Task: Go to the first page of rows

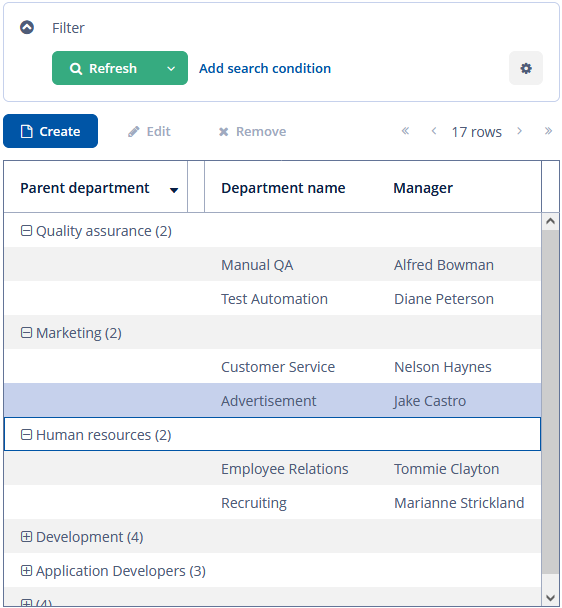Action: 405,131
